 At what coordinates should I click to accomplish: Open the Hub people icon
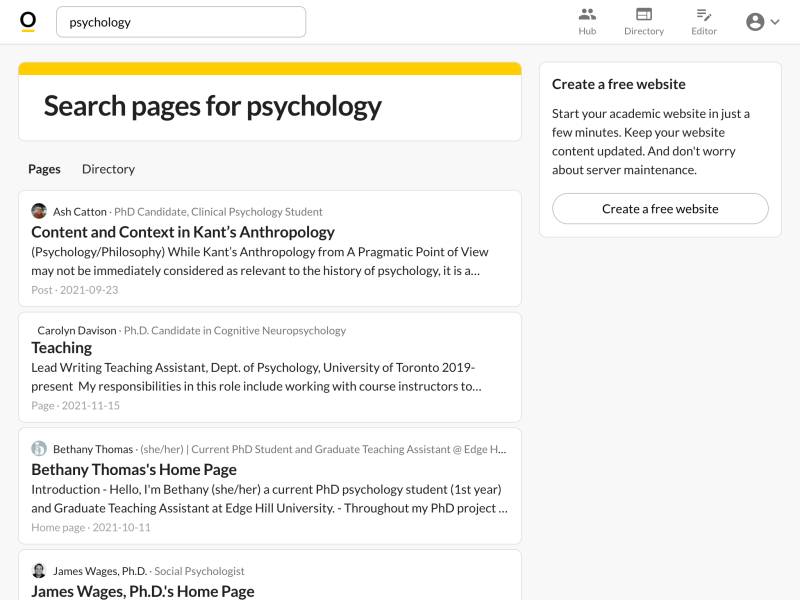[587, 14]
